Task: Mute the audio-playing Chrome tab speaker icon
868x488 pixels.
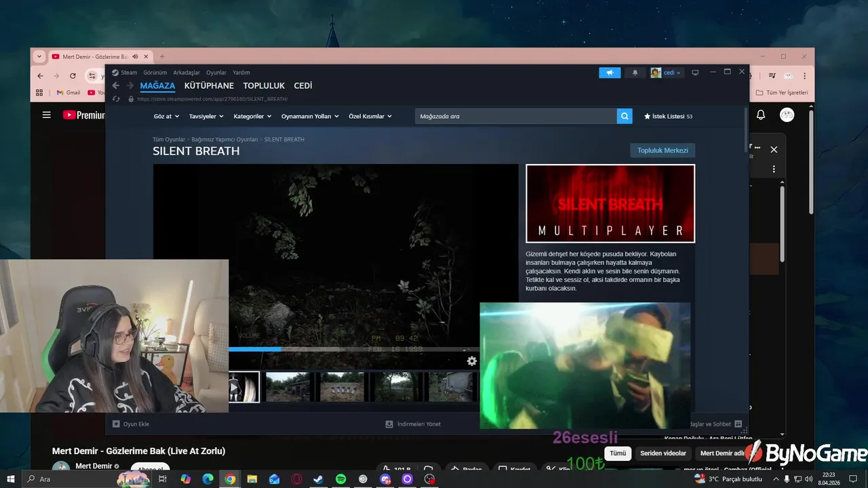Action: pos(135,57)
